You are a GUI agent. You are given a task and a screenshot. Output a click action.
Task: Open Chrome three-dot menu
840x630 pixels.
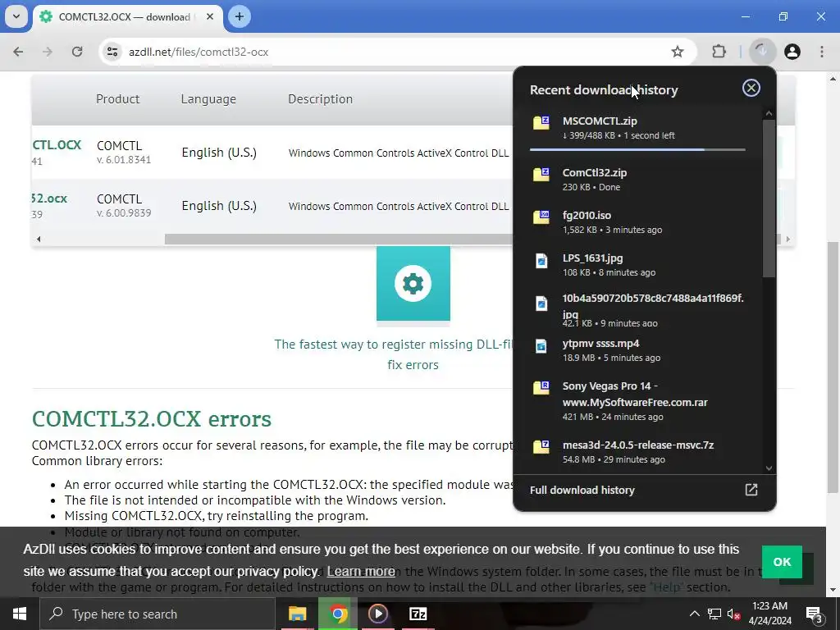[822, 52]
